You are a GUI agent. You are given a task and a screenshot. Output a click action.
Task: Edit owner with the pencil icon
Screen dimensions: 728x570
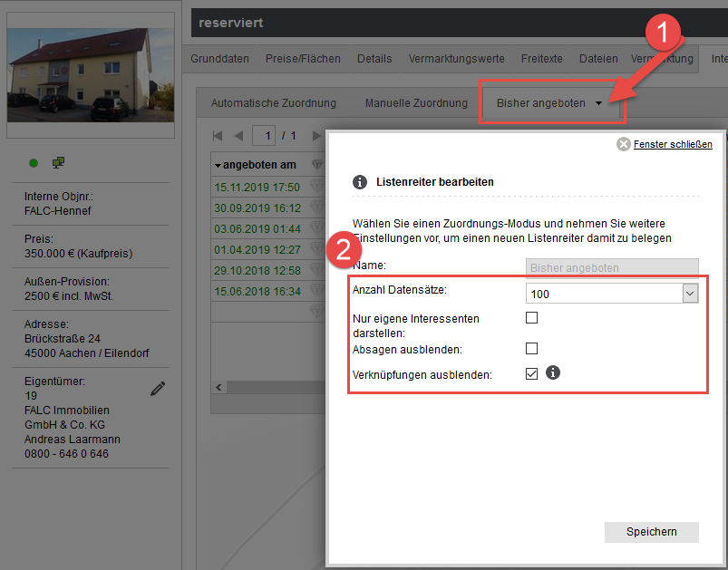(158, 389)
